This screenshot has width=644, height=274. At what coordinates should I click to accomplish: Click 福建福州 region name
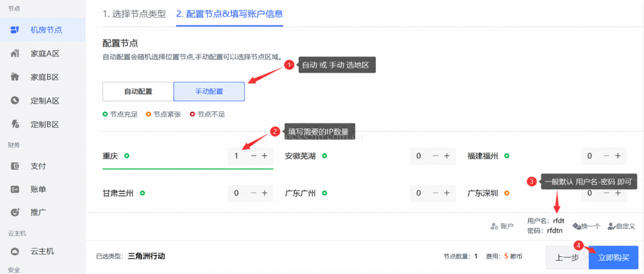(x=483, y=156)
